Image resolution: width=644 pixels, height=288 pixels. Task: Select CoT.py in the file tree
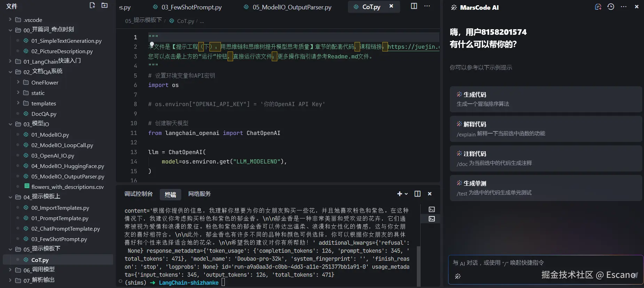click(x=58, y=260)
